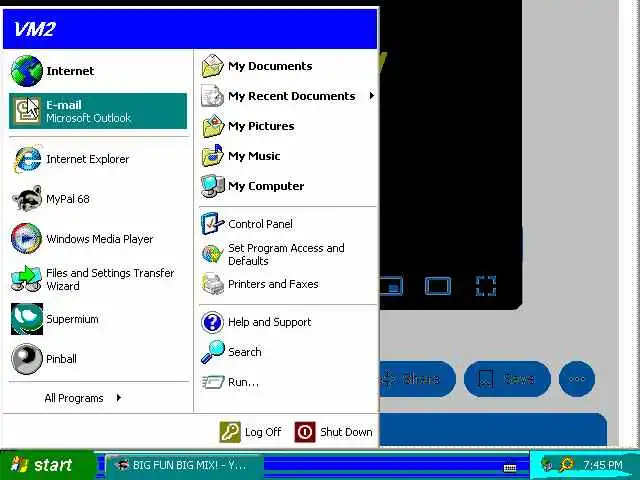Click the Set Program Access and Defaults label
This screenshot has height=480, width=640.
(x=286, y=254)
